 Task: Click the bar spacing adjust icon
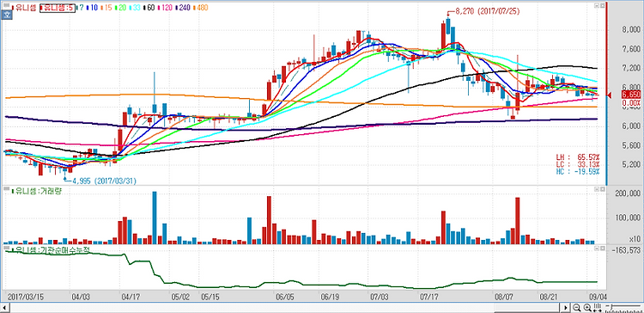click(598, 308)
